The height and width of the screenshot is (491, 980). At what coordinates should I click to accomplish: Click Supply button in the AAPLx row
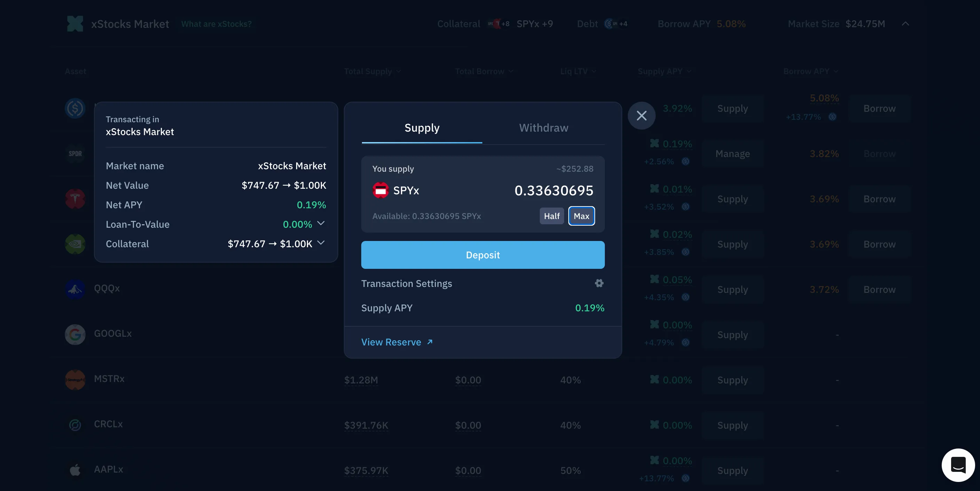pyautogui.click(x=732, y=470)
